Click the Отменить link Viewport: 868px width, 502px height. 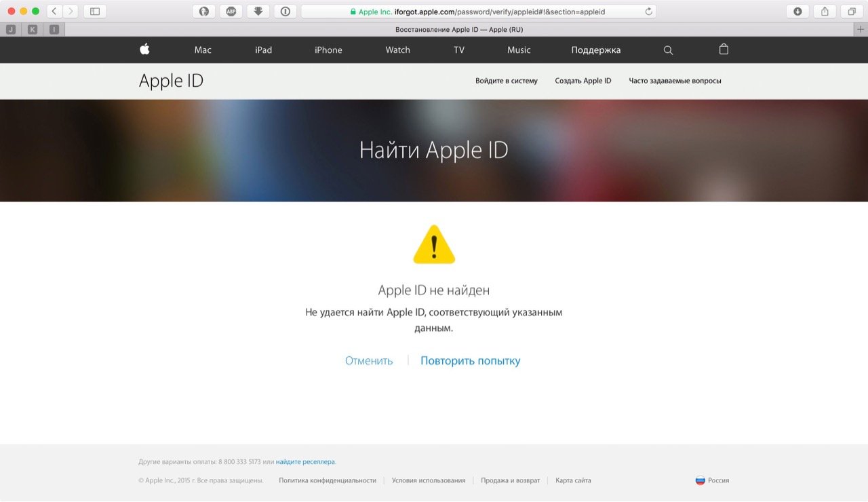(x=369, y=361)
